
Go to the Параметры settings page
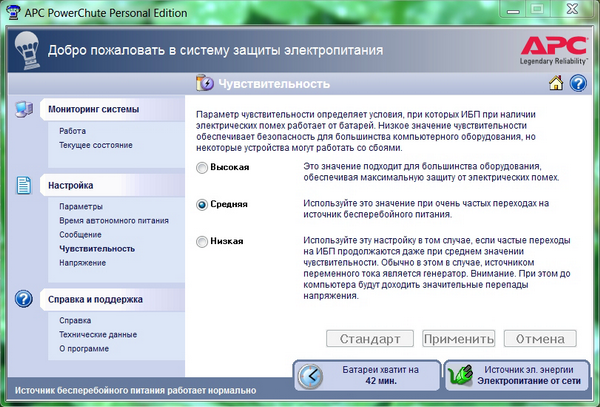(81, 206)
